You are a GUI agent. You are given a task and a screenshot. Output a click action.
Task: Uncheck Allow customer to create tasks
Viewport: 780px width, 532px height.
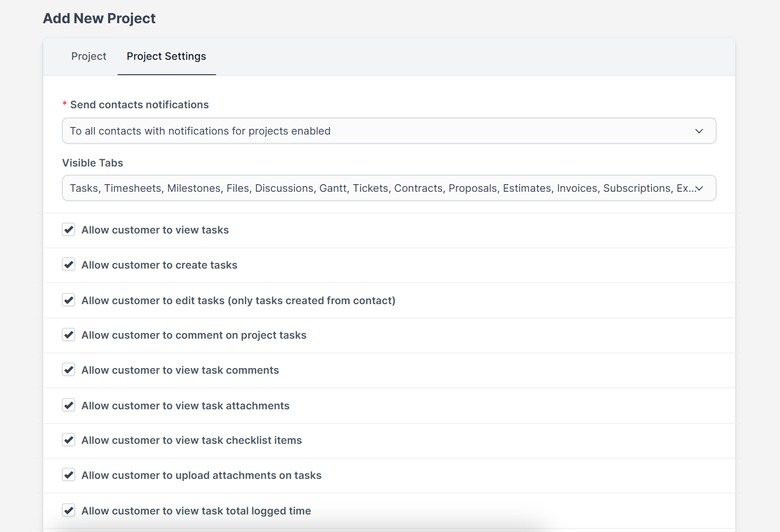tap(69, 264)
